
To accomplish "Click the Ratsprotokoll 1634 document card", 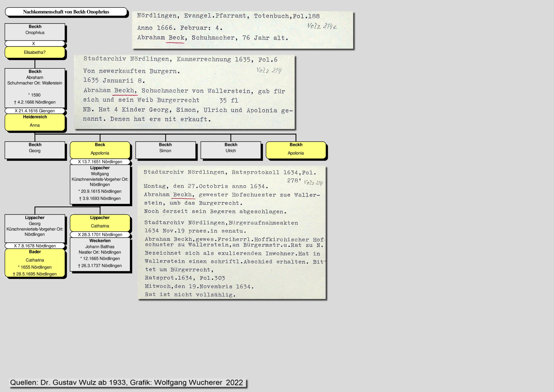I will tap(232, 232).
